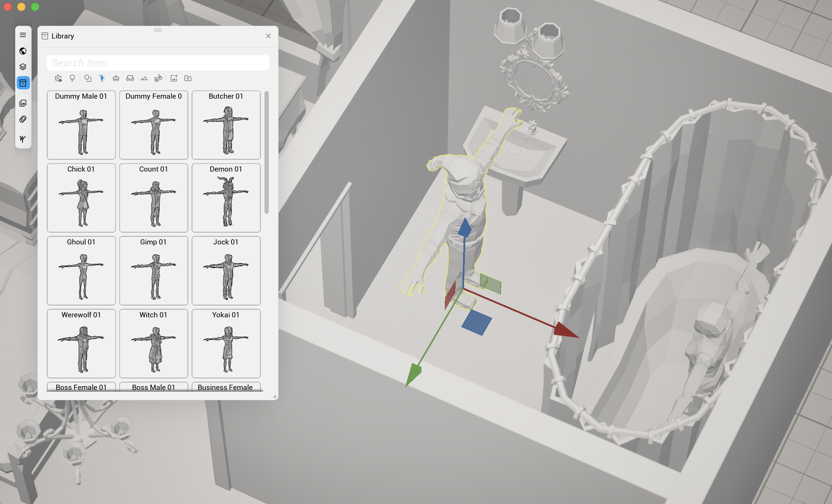Click the Library panel scrollbar

[266, 152]
